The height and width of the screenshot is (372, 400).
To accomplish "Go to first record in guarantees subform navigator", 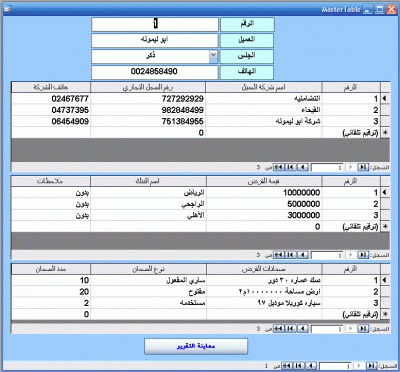I will click(x=363, y=329).
